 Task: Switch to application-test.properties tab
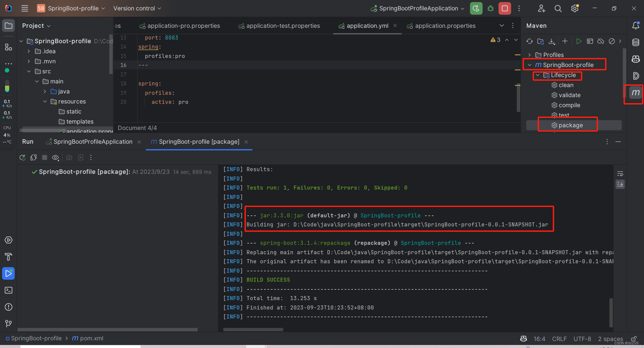click(x=279, y=26)
